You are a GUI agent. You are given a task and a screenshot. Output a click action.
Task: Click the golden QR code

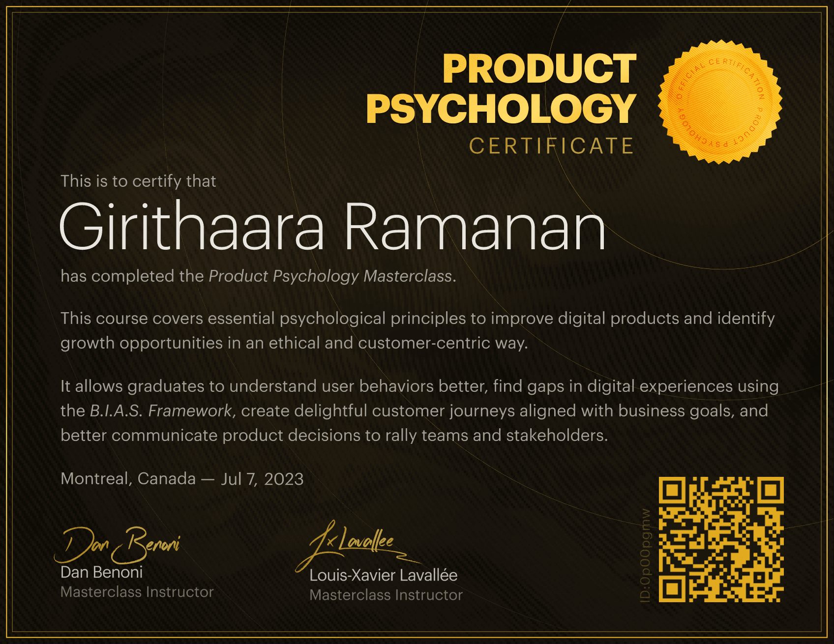coord(721,539)
